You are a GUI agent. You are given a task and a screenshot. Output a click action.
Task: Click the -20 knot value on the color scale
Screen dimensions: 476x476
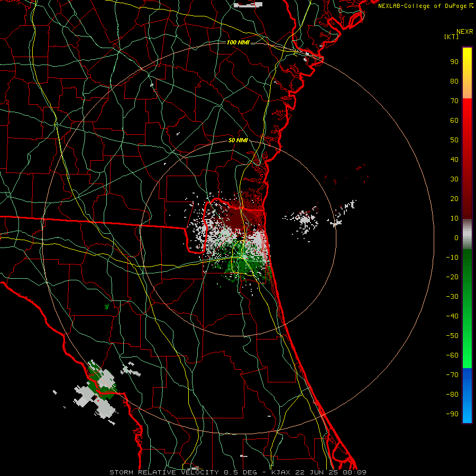click(x=452, y=277)
